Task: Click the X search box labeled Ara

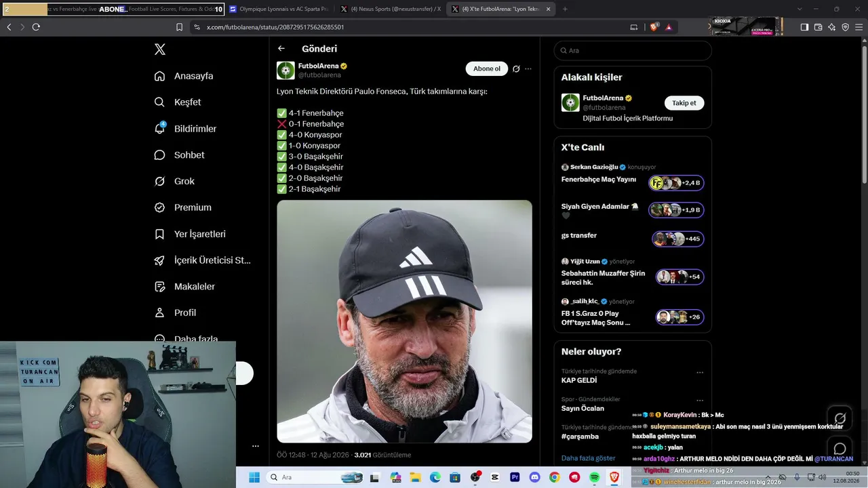Action: click(x=633, y=50)
